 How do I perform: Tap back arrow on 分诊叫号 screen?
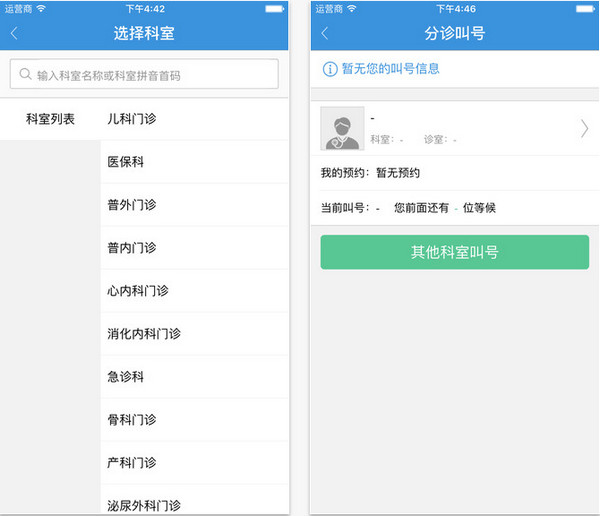click(x=325, y=33)
